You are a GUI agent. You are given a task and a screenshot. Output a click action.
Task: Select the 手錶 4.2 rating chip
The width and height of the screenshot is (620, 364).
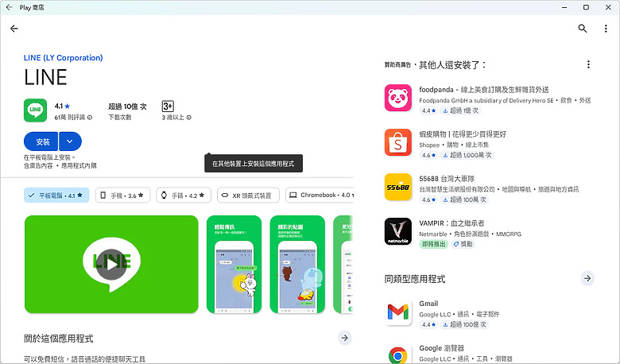[184, 196]
